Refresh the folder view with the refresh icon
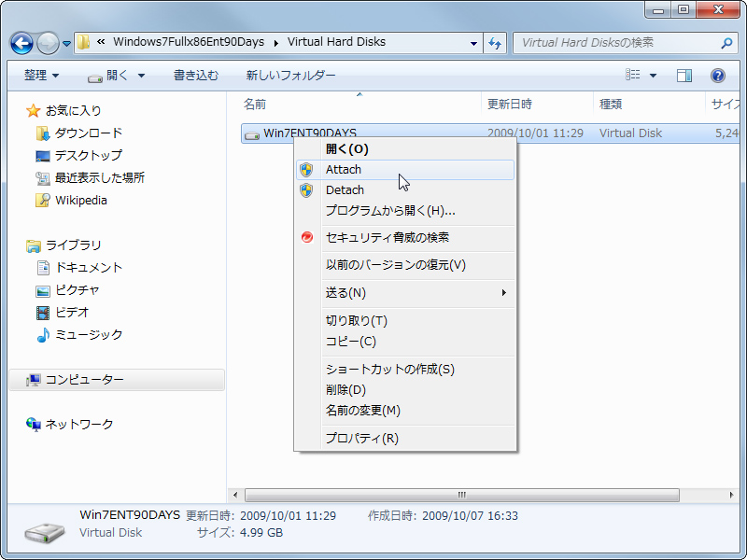 pyautogui.click(x=496, y=43)
